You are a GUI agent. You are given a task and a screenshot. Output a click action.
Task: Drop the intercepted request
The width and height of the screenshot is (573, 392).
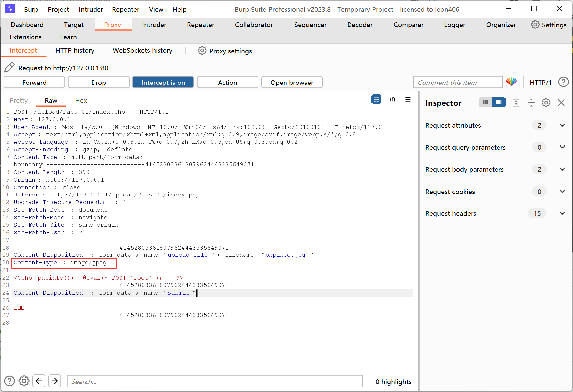click(99, 82)
